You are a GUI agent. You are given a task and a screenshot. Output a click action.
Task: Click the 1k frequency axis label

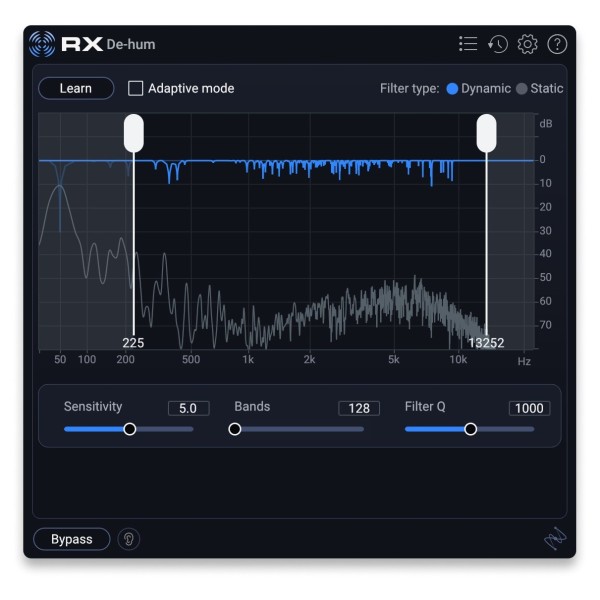pos(248,360)
